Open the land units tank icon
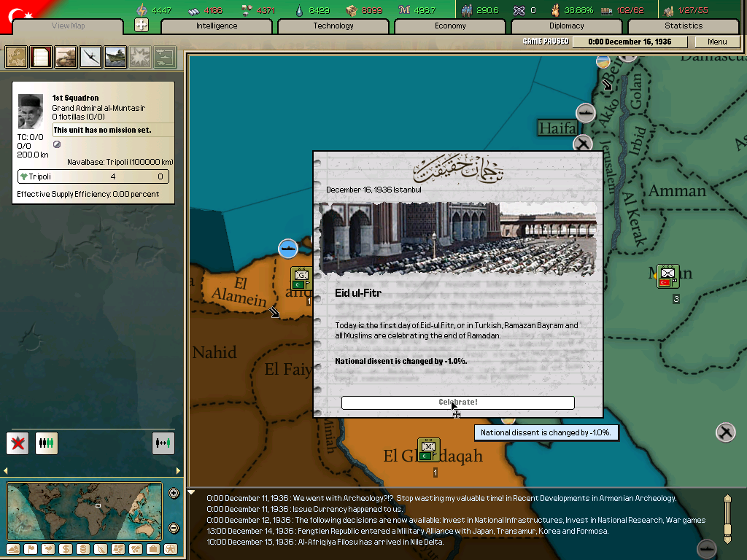This screenshot has height=560, width=747. coord(66,57)
